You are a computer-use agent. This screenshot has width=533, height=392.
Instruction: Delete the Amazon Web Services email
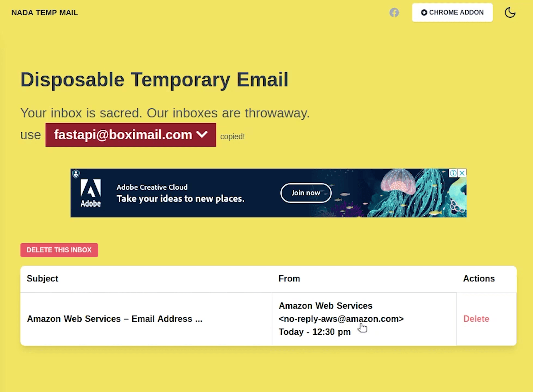[x=476, y=319]
